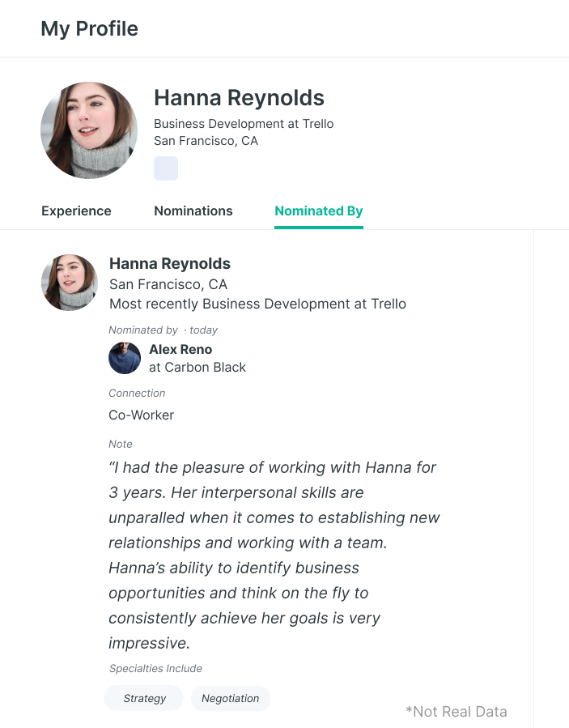Click the Co-Worker connection value
Screen dimensions: 569x728
(142, 415)
